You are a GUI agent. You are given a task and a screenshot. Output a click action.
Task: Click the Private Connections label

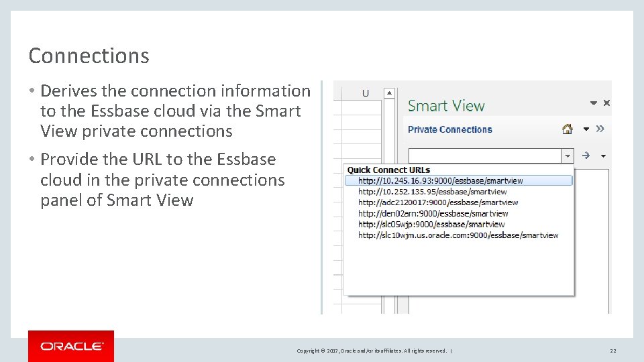[449, 129]
